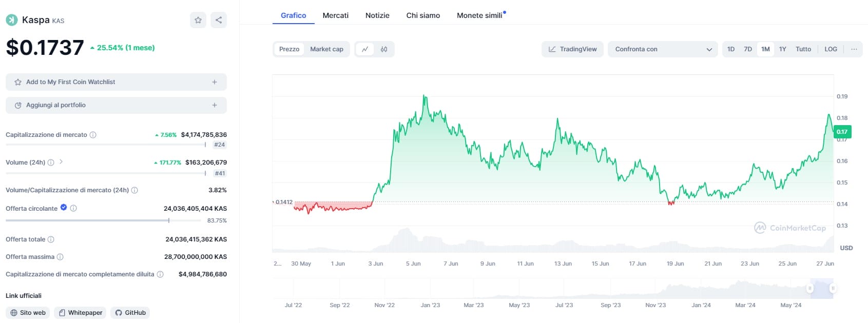
Task: Open the three-dots more options menu
Action: click(x=854, y=49)
